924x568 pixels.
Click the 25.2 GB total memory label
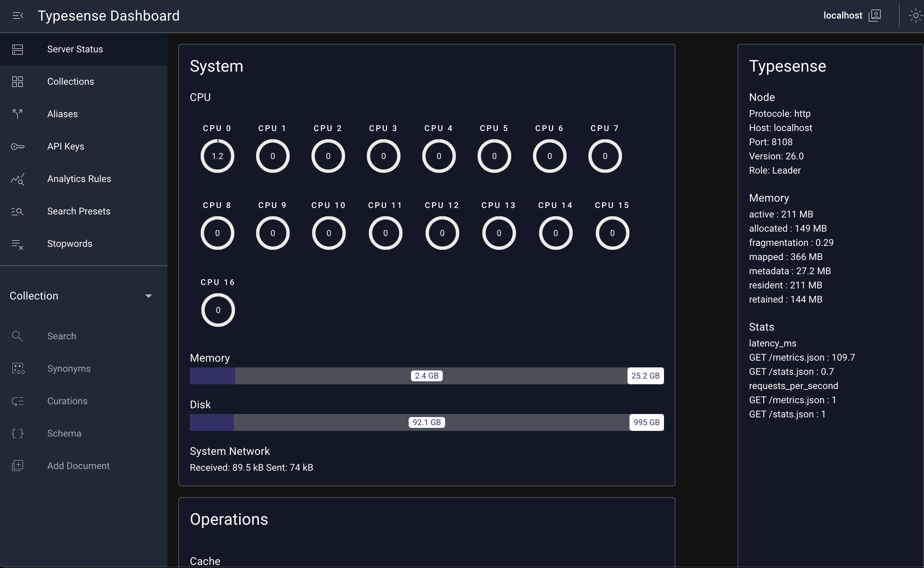click(x=645, y=376)
